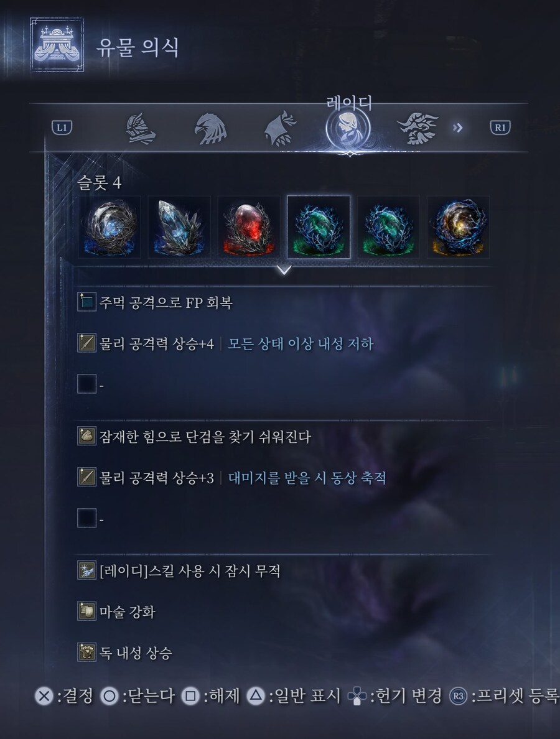
Task: Expand relic list with down chevron
Action: pyautogui.click(x=284, y=269)
